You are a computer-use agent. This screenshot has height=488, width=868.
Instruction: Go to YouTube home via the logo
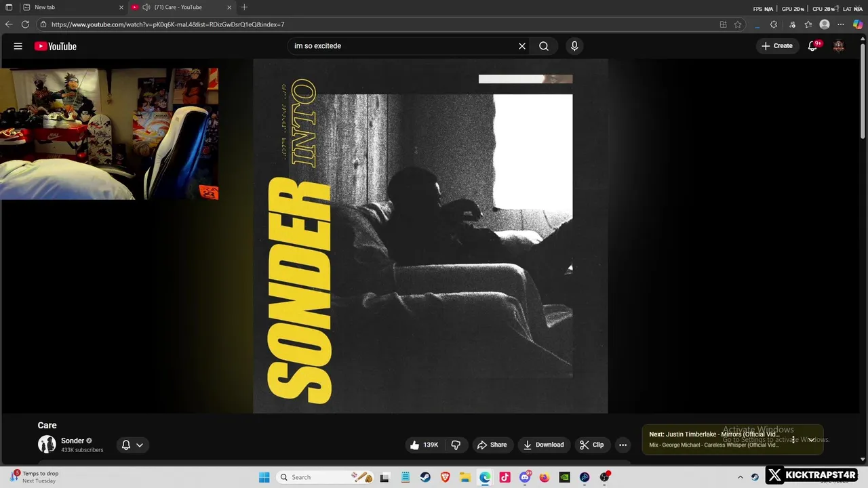[x=56, y=46]
